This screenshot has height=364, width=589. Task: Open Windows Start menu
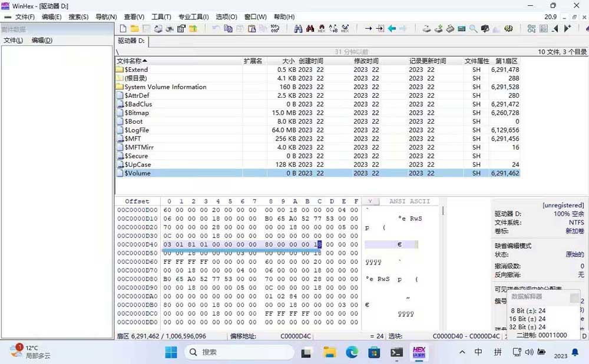tap(171, 352)
